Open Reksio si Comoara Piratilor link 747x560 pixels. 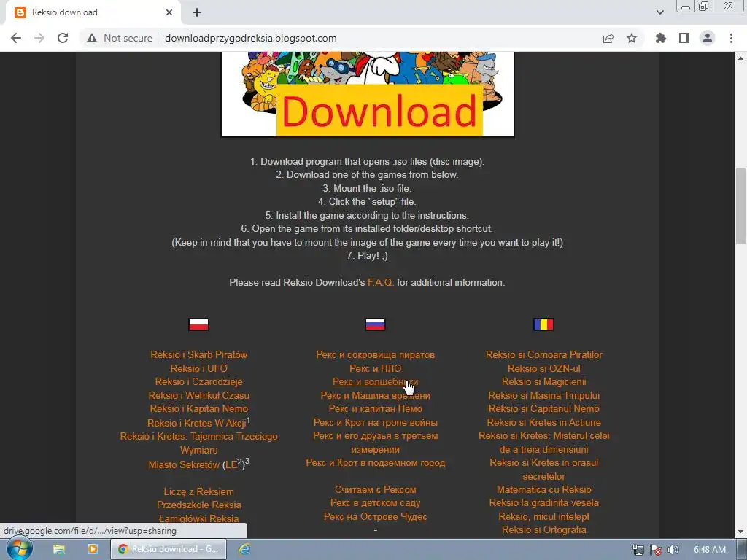click(544, 355)
